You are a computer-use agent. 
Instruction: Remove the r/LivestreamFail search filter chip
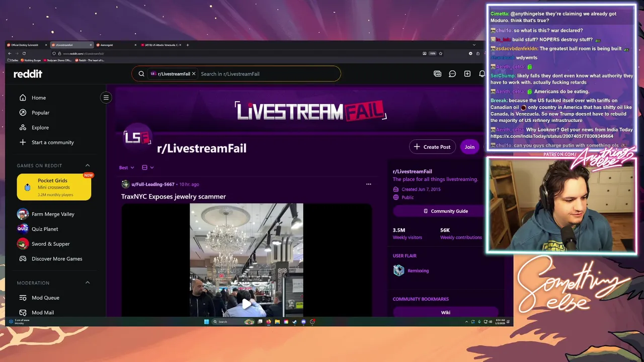(x=194, y=74)
